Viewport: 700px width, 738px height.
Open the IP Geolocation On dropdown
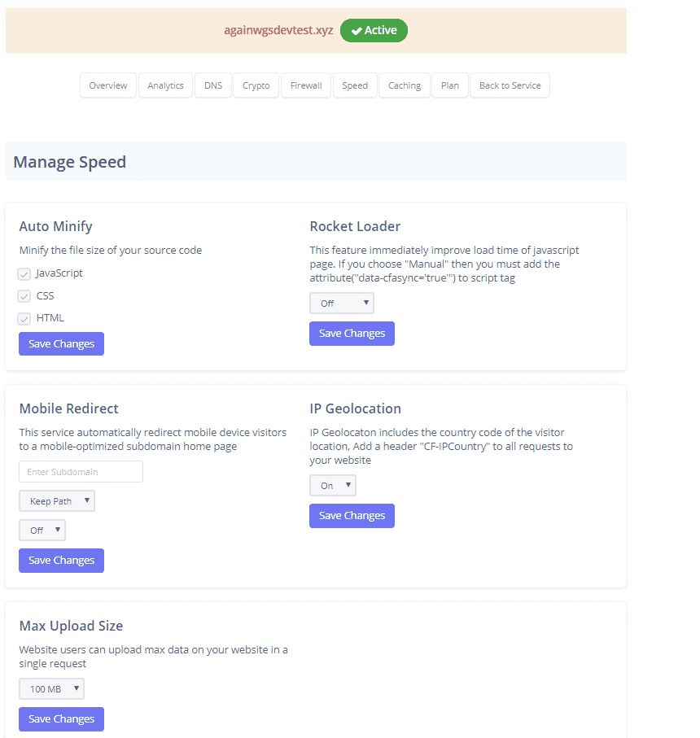tap(333, 486)
